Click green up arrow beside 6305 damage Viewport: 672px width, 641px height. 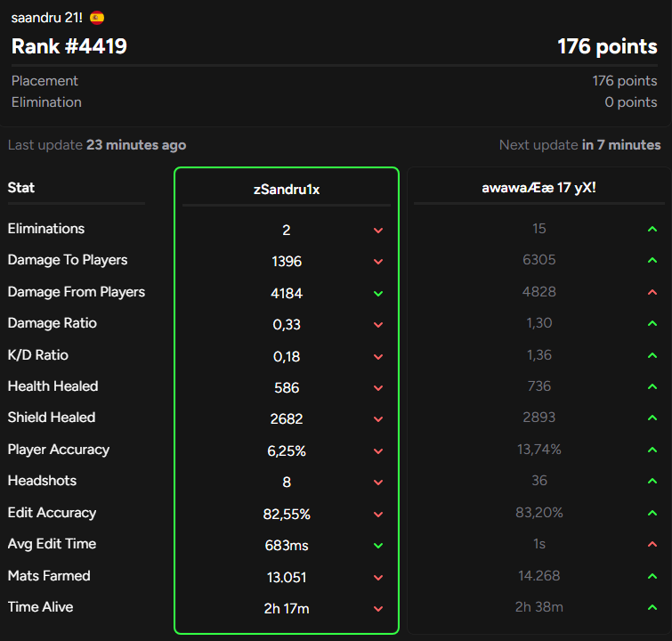[x=652, y=260]
